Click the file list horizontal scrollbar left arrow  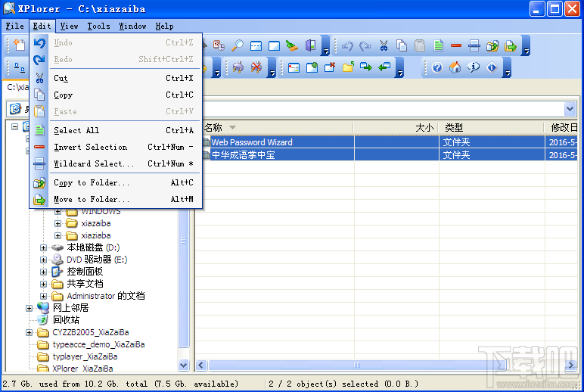tap(201, 366)
